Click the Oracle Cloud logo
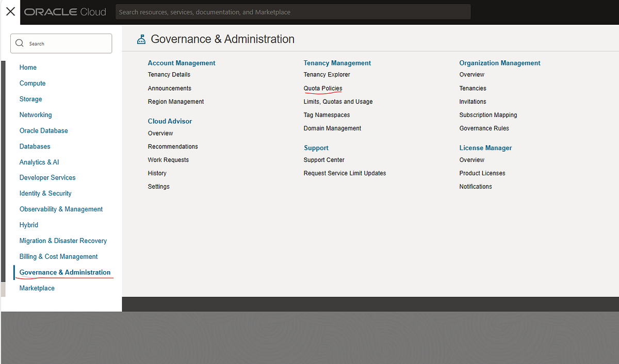 pos(64,11)
